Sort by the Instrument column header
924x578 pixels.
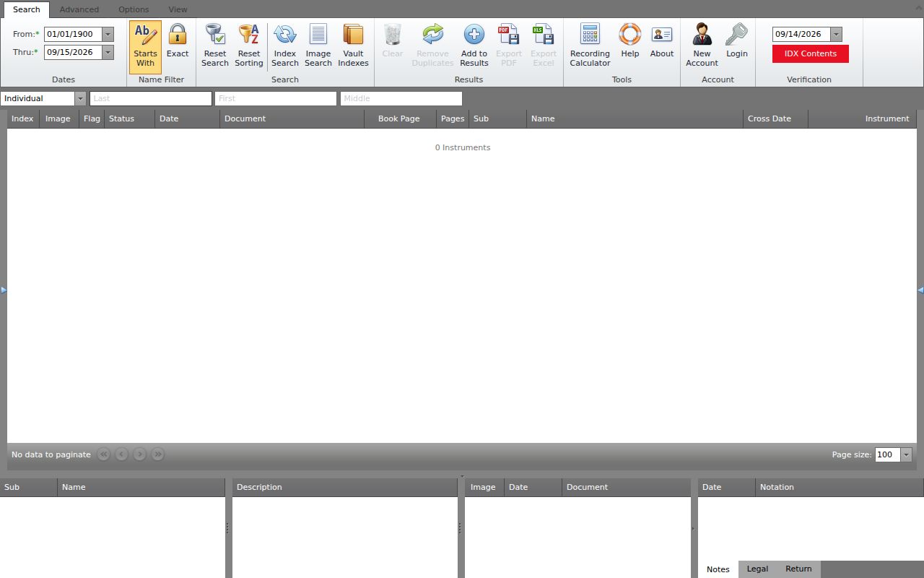[x=862, y=118]
